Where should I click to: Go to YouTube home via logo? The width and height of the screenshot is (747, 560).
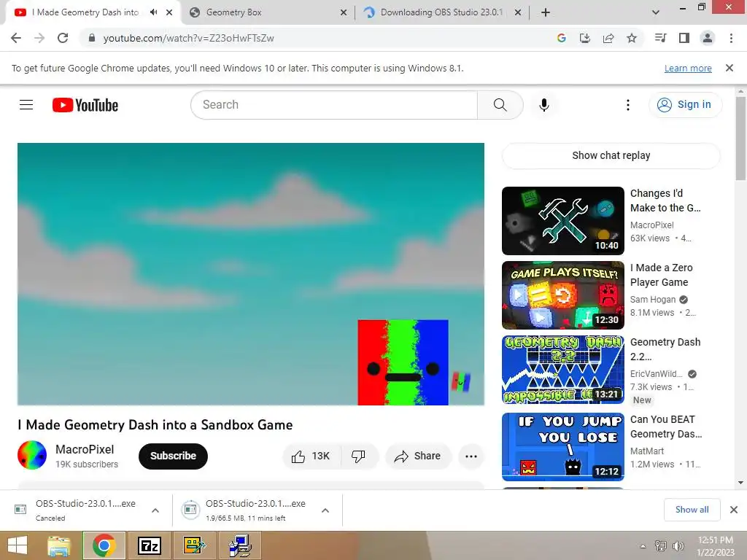pos(85,105)
